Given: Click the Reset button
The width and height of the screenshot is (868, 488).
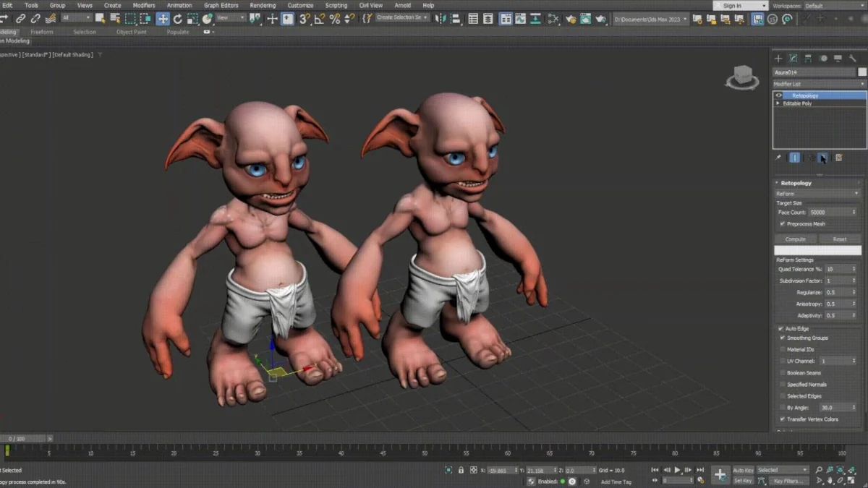Looking at the screenshot, I should click(839, 239).
